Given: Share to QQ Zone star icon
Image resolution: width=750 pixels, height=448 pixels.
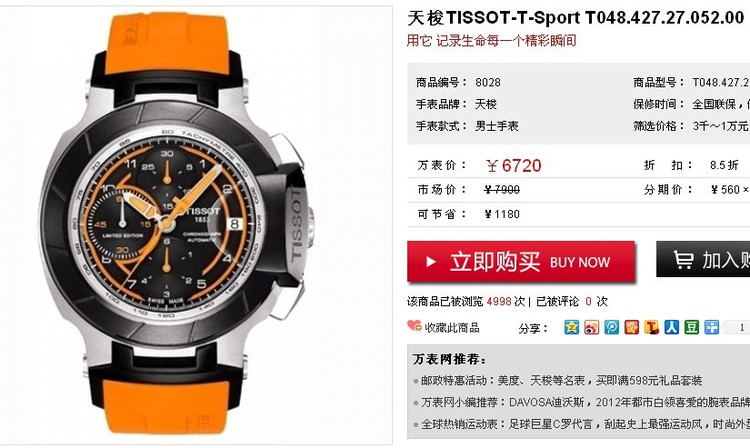Looking at the screenshot, I should coord(572,328).
